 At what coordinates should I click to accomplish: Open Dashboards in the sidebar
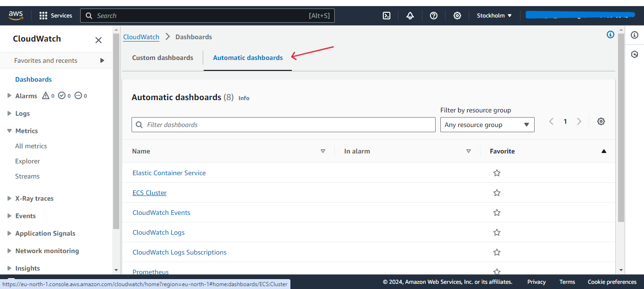click(x=33, y=79)
